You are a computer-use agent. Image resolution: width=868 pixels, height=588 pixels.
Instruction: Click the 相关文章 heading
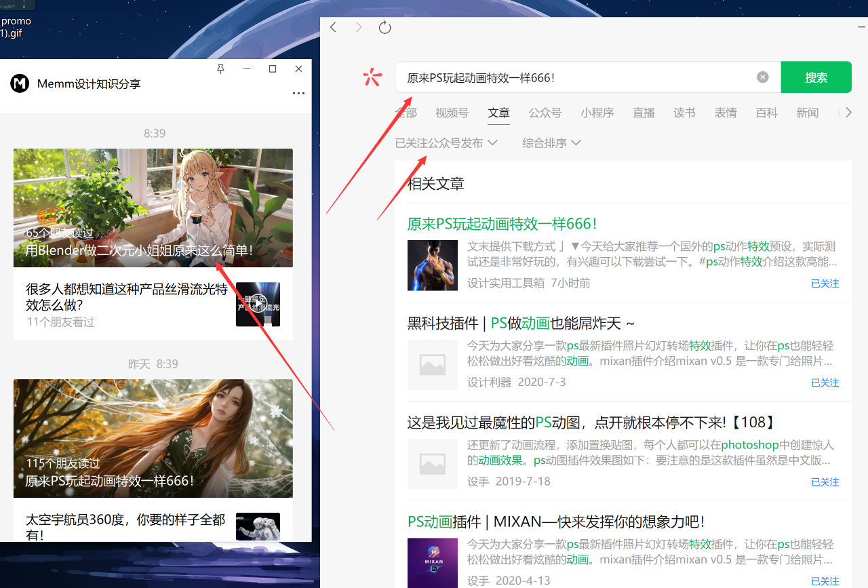click(x=436, y=184)
